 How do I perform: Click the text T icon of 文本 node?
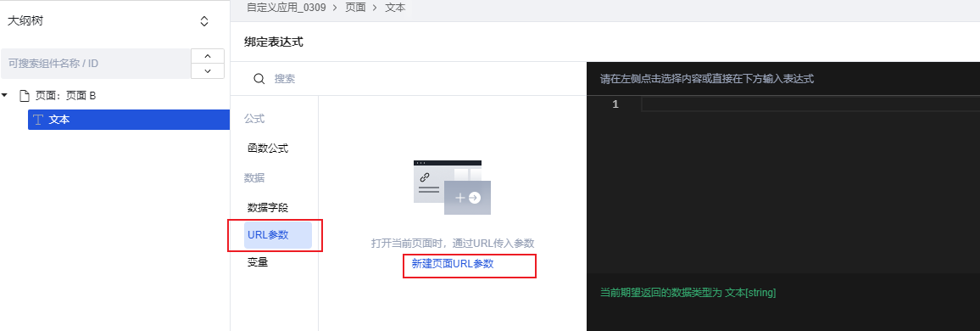[x=37, y=120]
